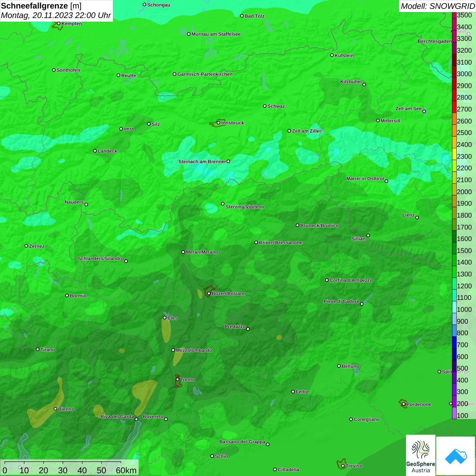This screenshot has width=476, height=476.
Task: Select the light violet legend swatch at 100
Action: coord(454,413)
